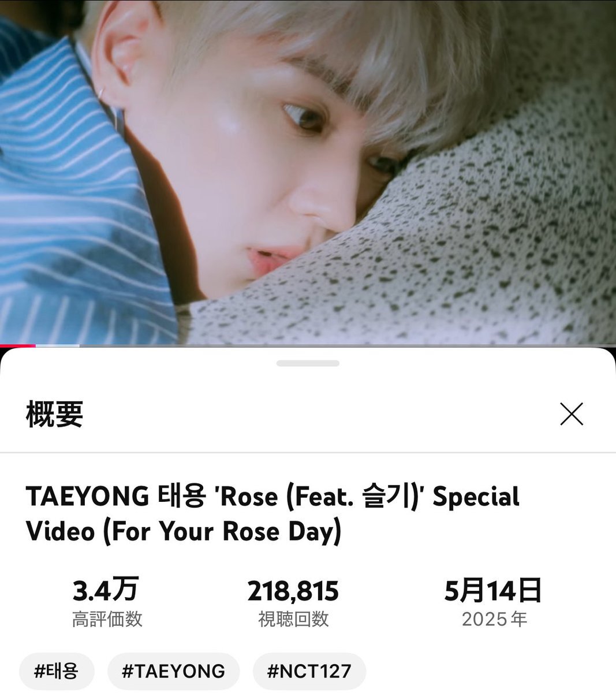Image resolution: width=616 pixels, height=693 pixels.
Task: Open the #TAEYONG hashtag
Action: pyautogui.click(x=173, y=671)
